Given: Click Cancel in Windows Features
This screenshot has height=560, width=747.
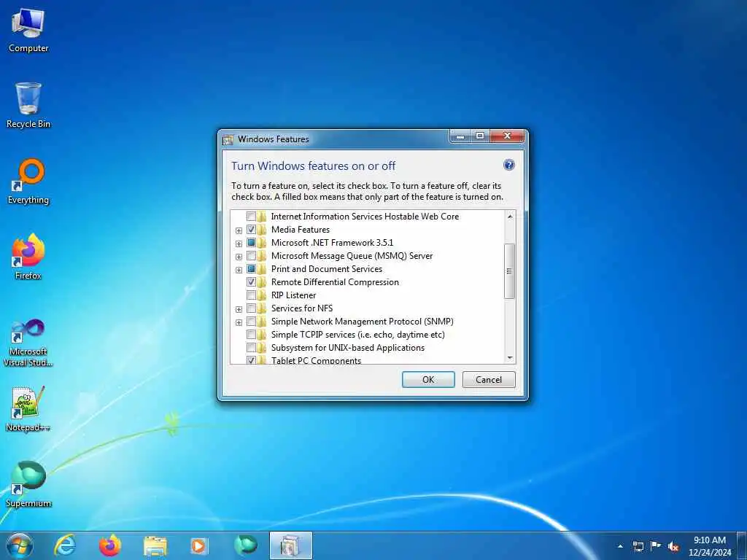Looking at the screenshot, I should coord(489,379).
